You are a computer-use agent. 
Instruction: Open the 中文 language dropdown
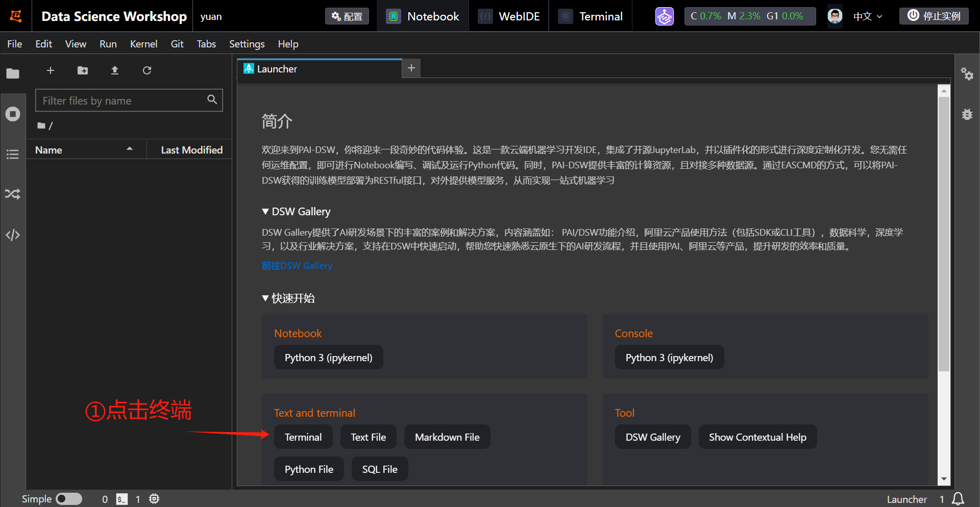[x=868, y=16]
